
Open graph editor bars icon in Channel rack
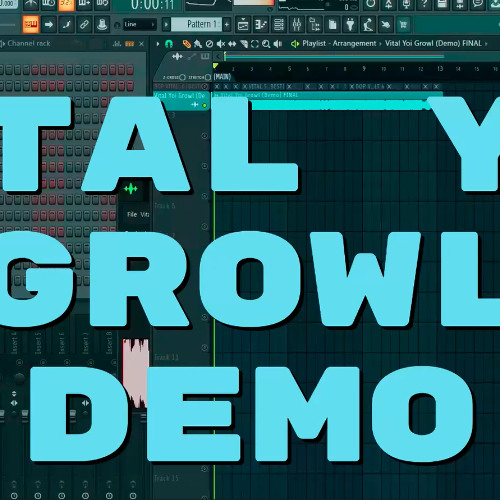pyautogui.click(x=117, y=44)
